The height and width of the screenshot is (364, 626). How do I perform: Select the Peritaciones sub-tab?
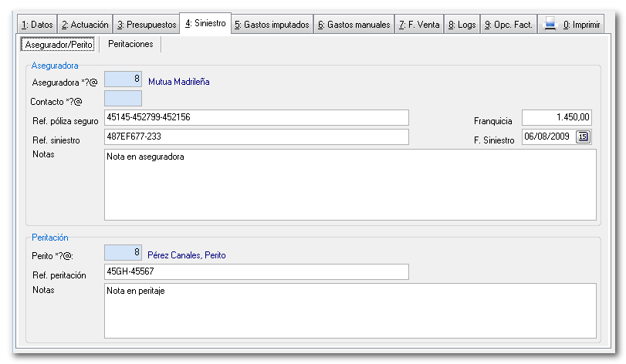point(130,45)
